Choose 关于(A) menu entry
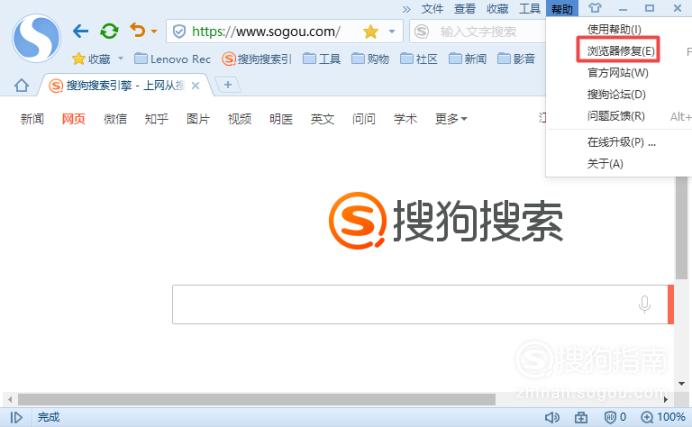 pos(605,164)
